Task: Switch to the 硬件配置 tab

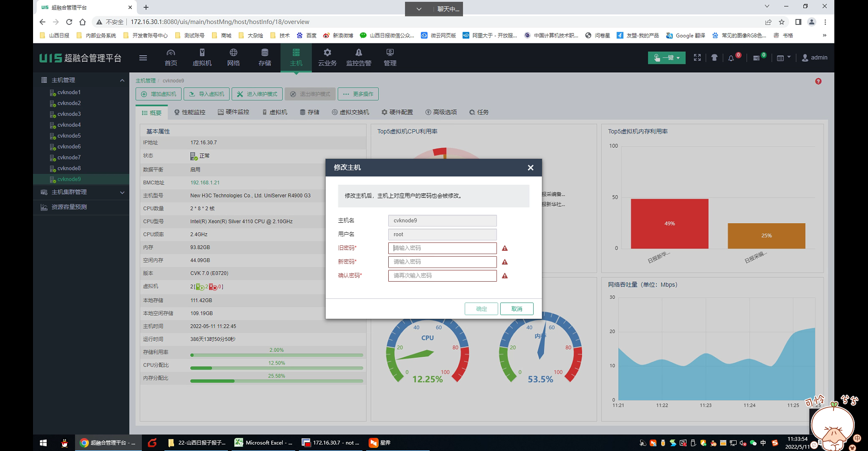Action: [397, 112]
